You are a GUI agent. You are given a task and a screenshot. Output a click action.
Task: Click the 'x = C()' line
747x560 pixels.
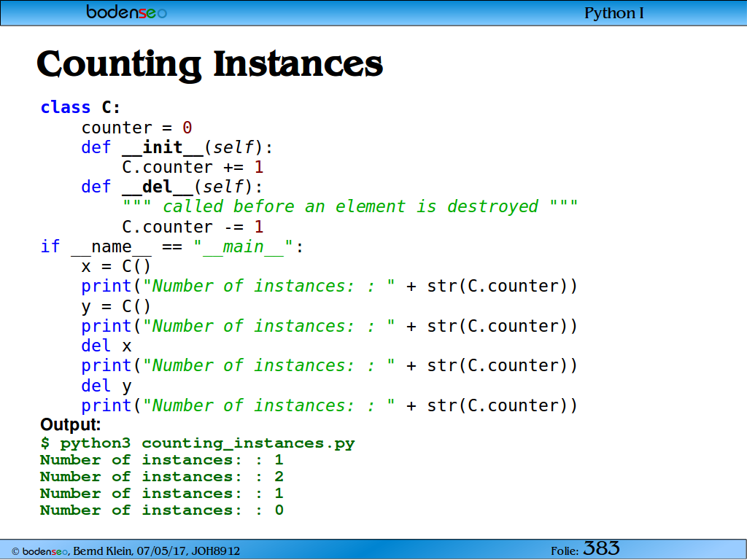click(116, 266)
